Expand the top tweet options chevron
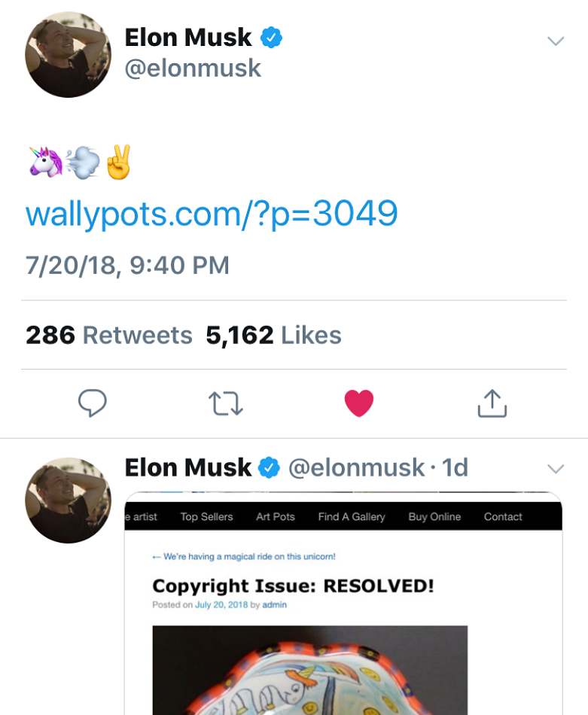Screen dimensions: 588x715 click(556, 41)
